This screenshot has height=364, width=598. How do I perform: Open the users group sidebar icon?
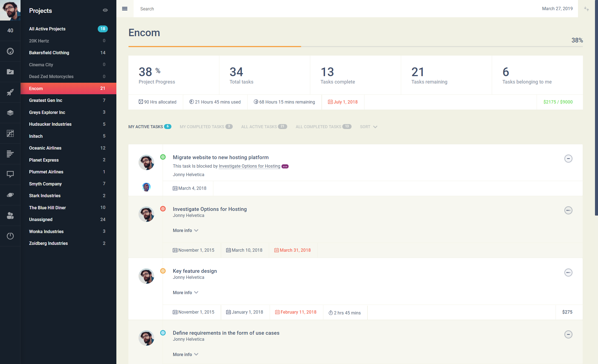click(x=10, y=216)
